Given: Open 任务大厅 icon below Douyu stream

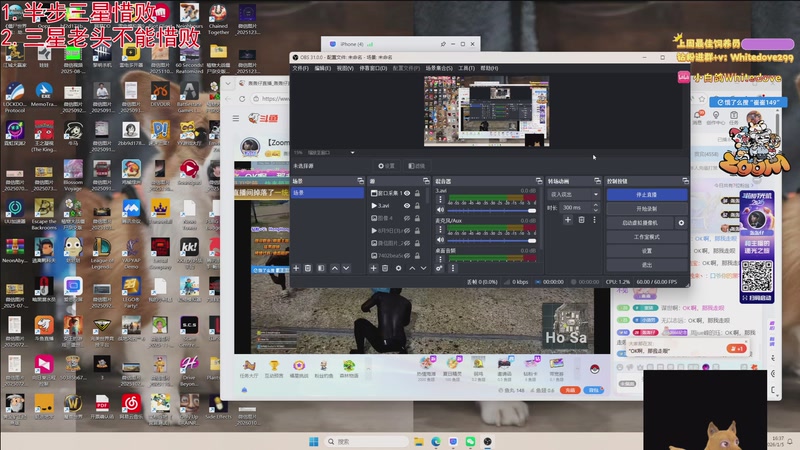Looking at the screenshot, I should tap(249, 369).
